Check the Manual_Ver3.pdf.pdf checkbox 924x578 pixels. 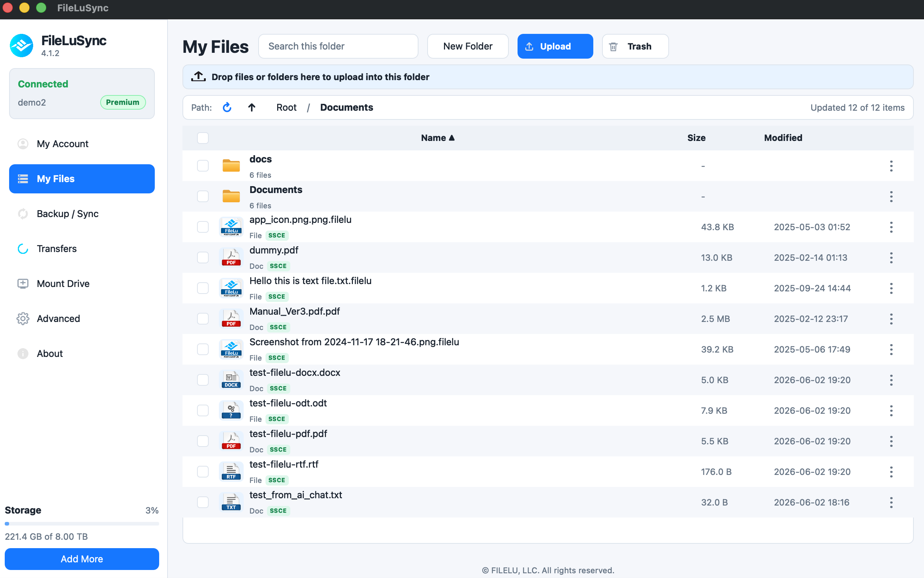pos(203,318)
